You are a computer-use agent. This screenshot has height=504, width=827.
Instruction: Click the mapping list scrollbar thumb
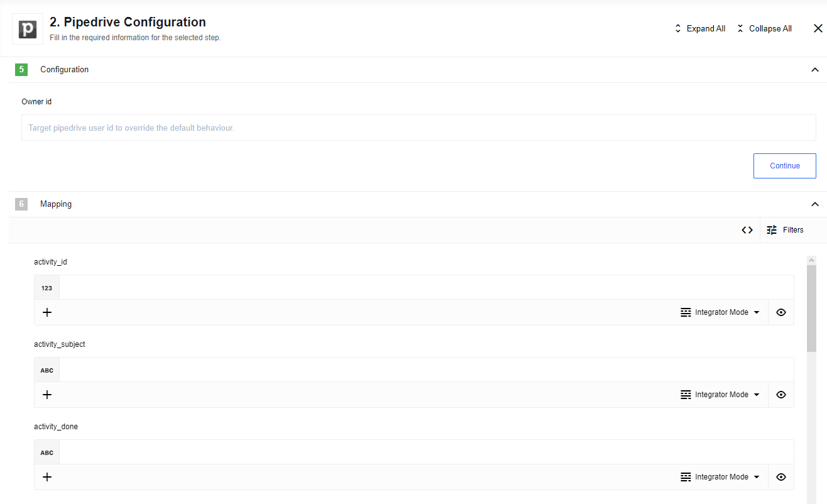[x=811, y=308]
